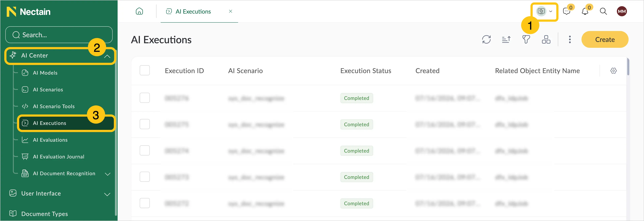Click the AI Executions page heading
Image resolution: width=644 pixels, height=221 pixels.
[x=161, y=40]
